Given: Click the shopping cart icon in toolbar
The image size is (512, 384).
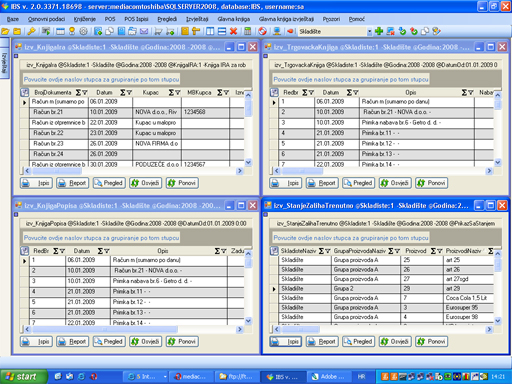Looking at the screenshot, I should [158, 32].
